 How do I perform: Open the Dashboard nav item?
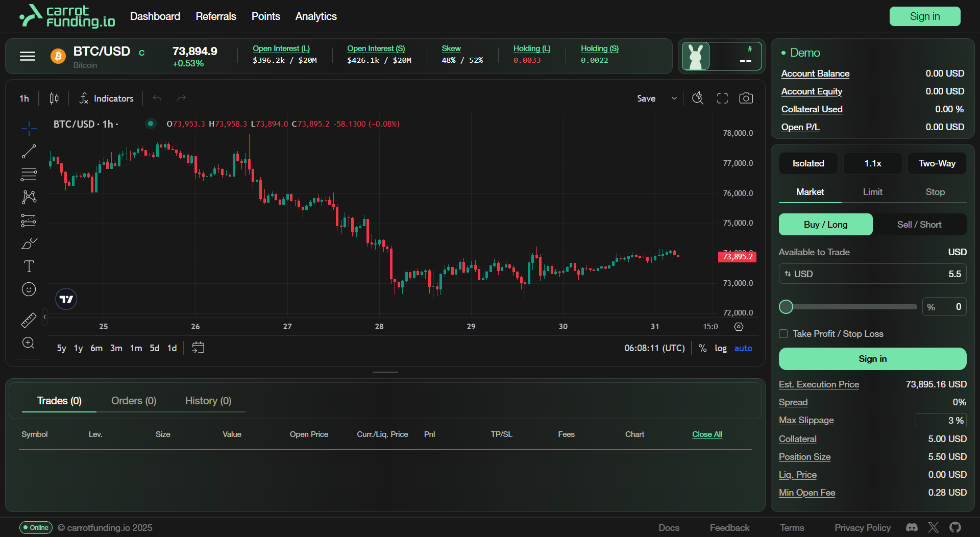click(x=155, y=16)
